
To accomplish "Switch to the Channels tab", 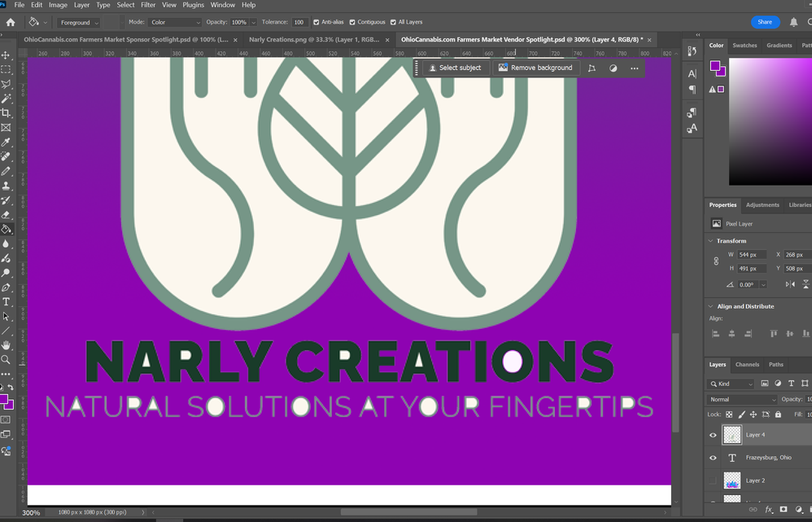I will tap(747, 364).
